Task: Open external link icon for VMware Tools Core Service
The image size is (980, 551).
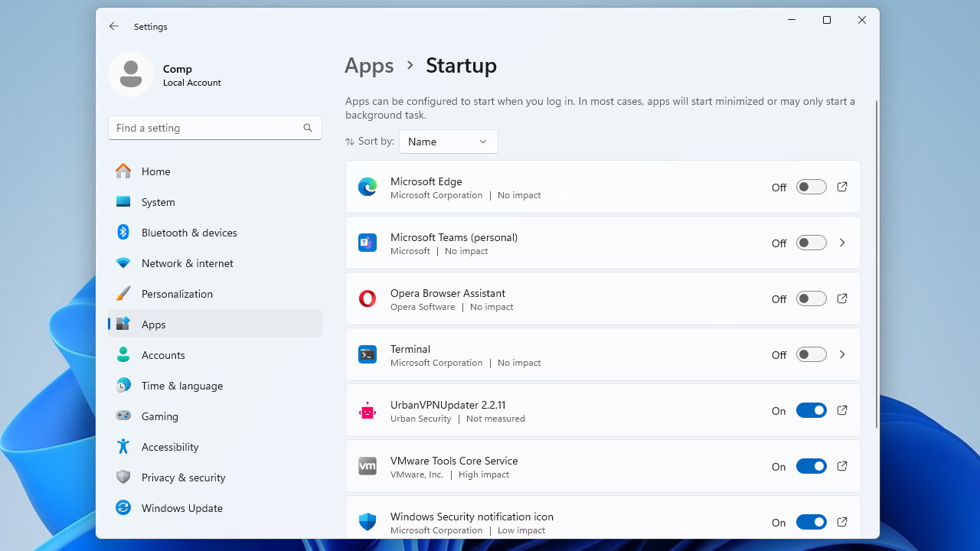Action: tap(842, 466)
